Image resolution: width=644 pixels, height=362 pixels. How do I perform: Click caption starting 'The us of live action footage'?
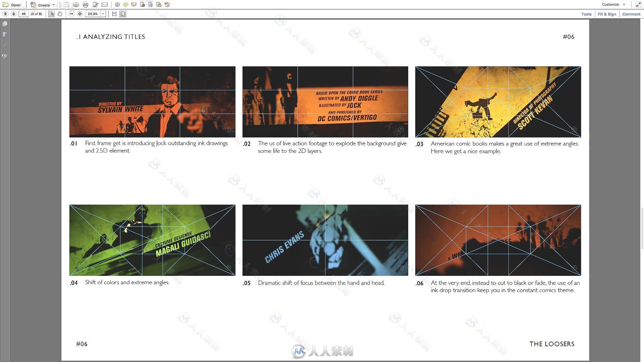click(x=332, y=147)
